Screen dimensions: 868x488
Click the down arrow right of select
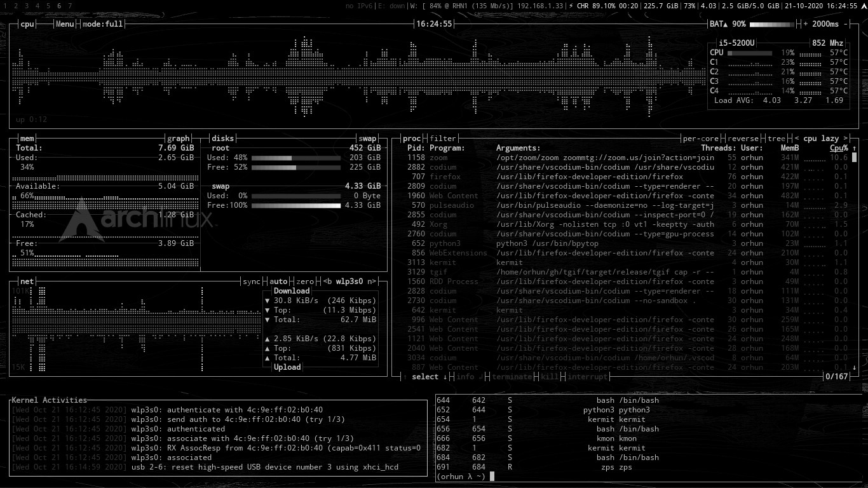click(445, 377)
